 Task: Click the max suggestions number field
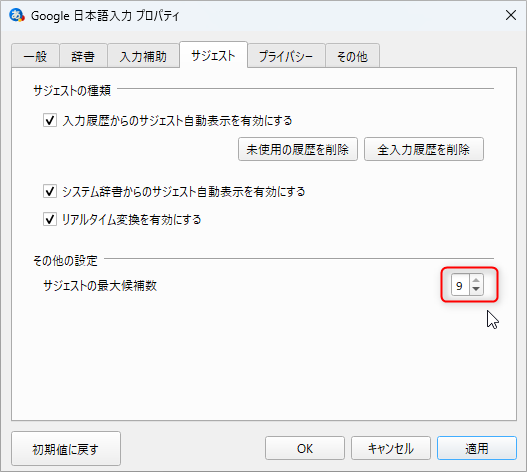[x=460, y=285]
